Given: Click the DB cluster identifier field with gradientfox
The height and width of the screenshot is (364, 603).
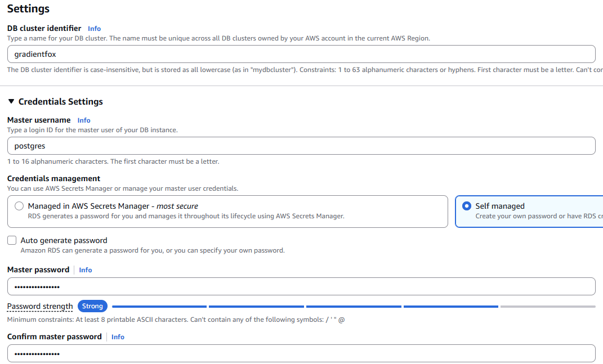Looking at the screenshot, I should tap(301, 54).
